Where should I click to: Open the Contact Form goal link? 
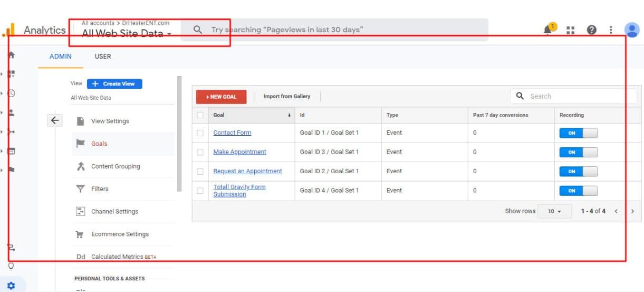coord(232,133)
